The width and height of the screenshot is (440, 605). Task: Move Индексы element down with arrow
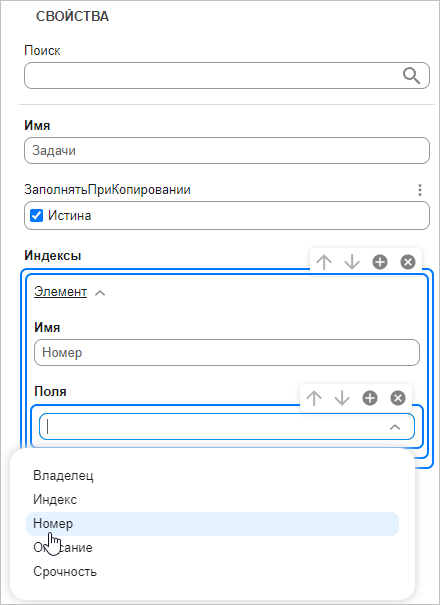[352, 262]
